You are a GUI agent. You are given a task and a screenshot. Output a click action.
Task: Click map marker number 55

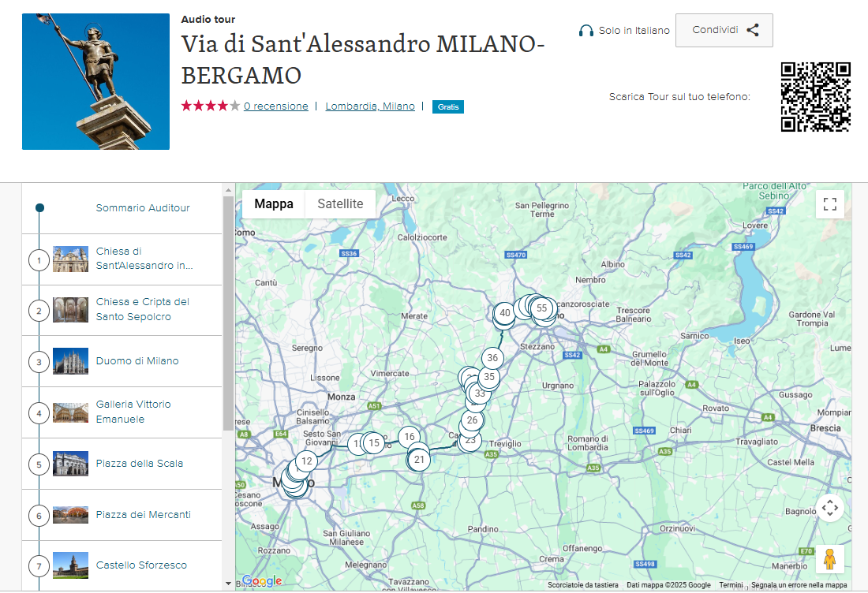[542, 308]
